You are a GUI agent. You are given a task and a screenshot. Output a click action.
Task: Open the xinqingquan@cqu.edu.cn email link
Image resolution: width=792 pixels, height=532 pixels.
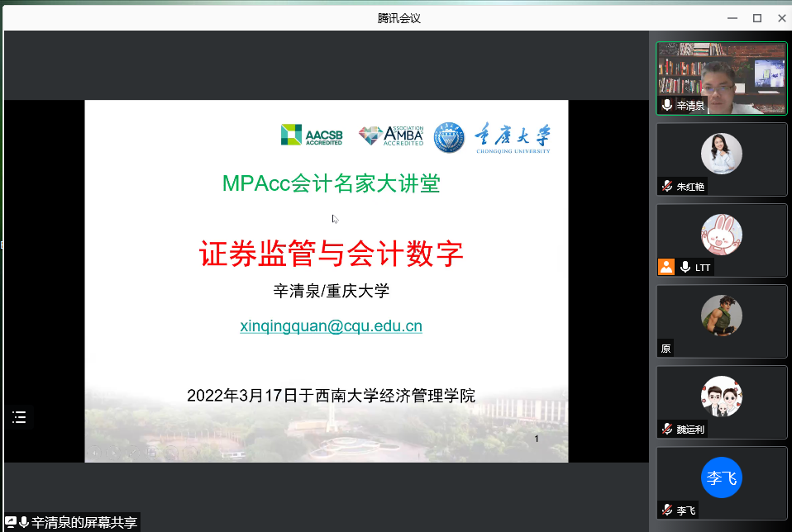click(x=331, y=326)
